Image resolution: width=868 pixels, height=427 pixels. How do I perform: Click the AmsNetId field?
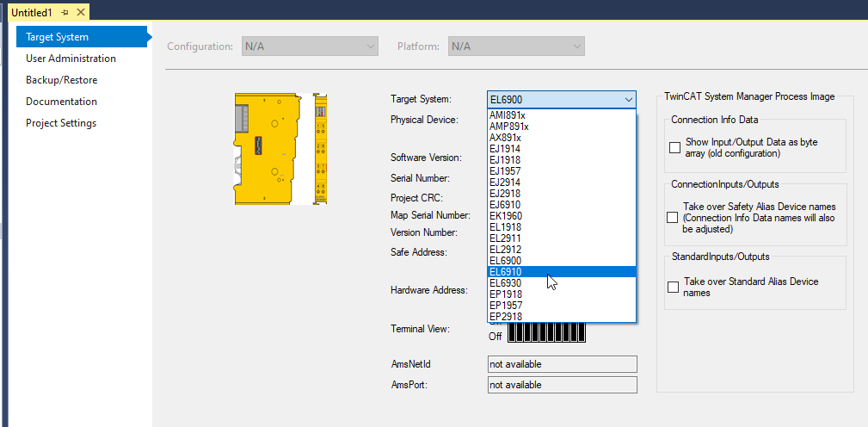[563, 364]
